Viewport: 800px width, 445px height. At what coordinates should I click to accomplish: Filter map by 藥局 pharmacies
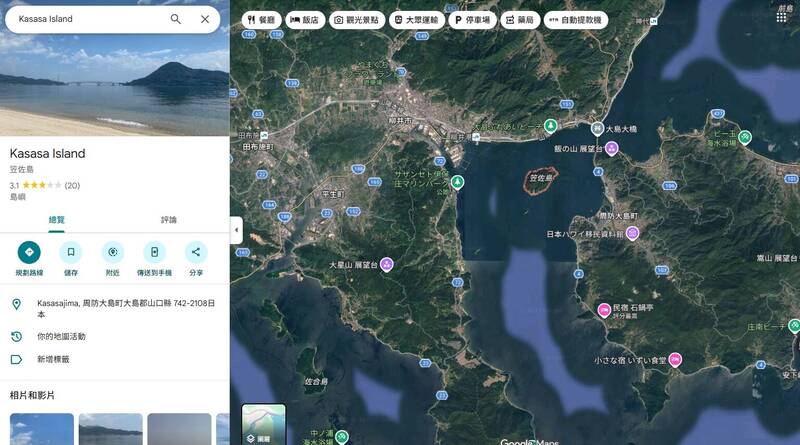click(519, 20)
